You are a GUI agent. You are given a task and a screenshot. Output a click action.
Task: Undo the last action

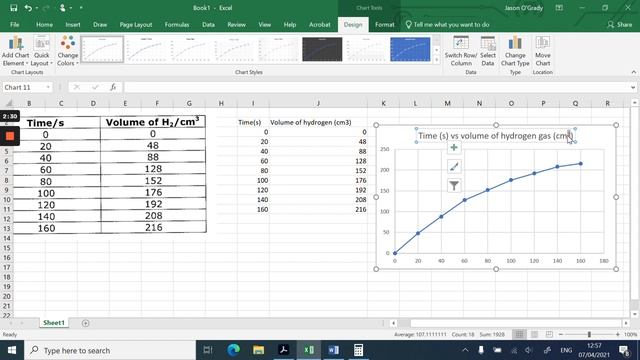[28, 8]
